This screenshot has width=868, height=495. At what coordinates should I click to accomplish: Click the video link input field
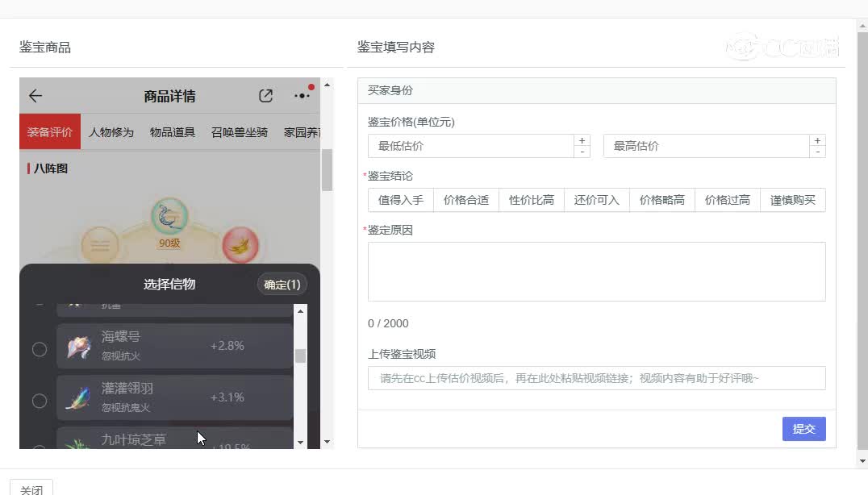[595, 377]
